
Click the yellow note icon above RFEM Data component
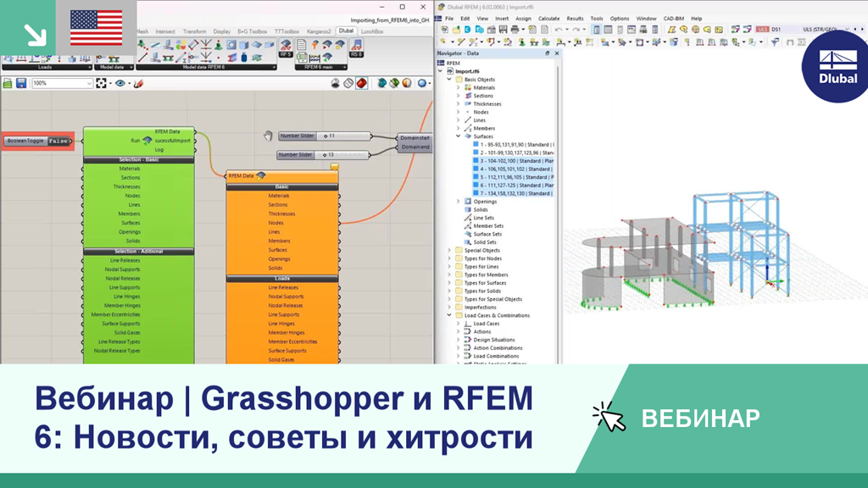tap(334, 166)
